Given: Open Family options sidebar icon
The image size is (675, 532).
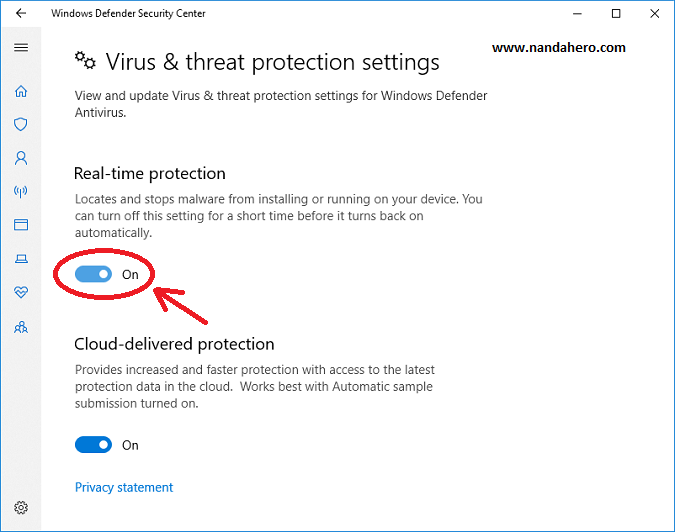Looking at the screenshot, I should pos(21,326).
